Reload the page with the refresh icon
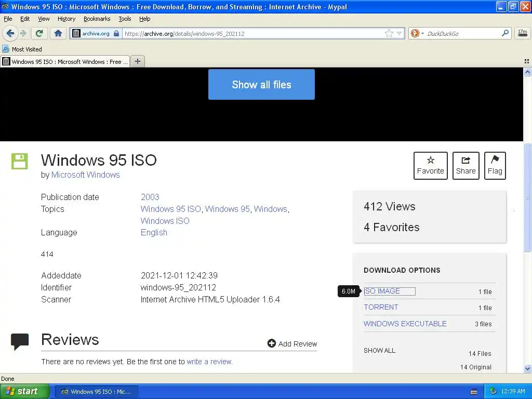Viewport: 532px width, 399px height. pyautogui.click(x=39, y=33)
